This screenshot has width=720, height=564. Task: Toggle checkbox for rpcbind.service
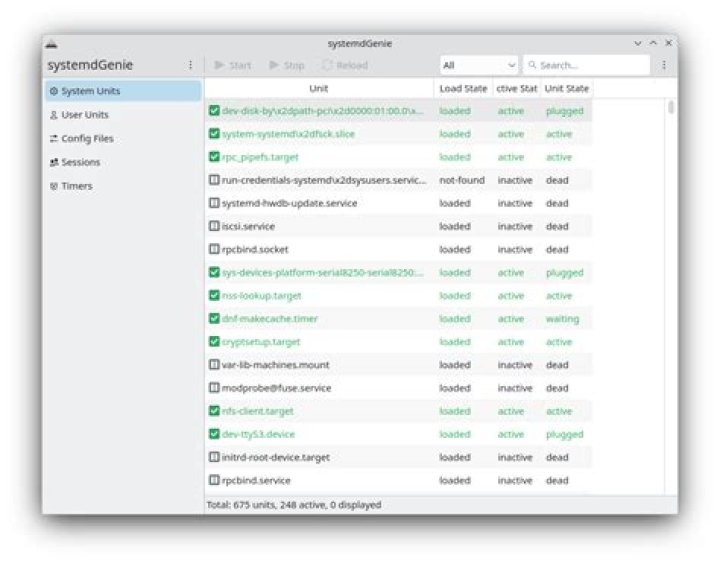tap(214, 480)
